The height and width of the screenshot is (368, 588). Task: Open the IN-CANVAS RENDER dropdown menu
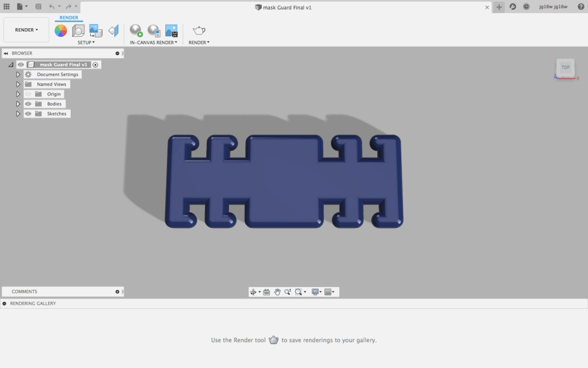[x=153, y=43]
